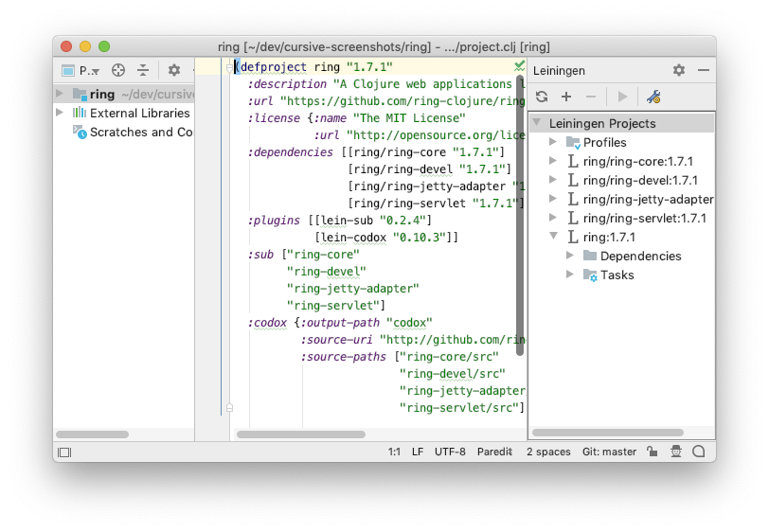Image resolution: width=769 pixels, height=532 pixels.
Task: Click the editor horizontal scrollbar
Action: tap(301, 434)
